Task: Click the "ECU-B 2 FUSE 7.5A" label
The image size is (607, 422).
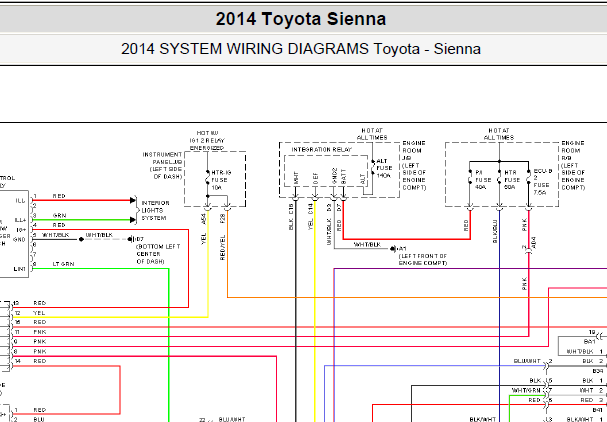Action: 543,182
